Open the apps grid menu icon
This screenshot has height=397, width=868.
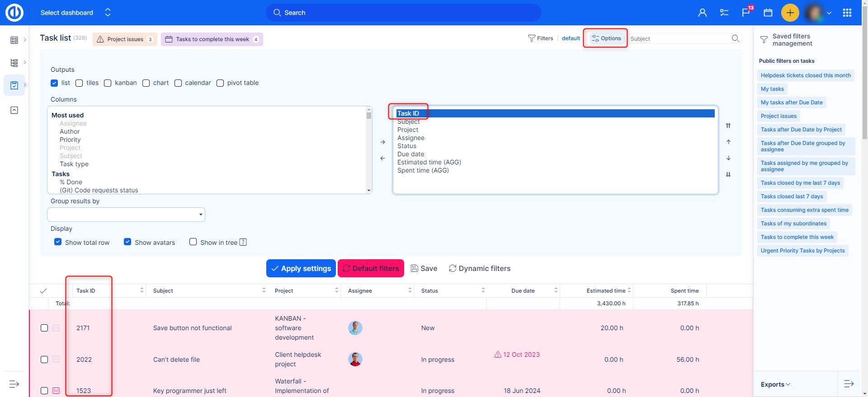tap(847, 13)
